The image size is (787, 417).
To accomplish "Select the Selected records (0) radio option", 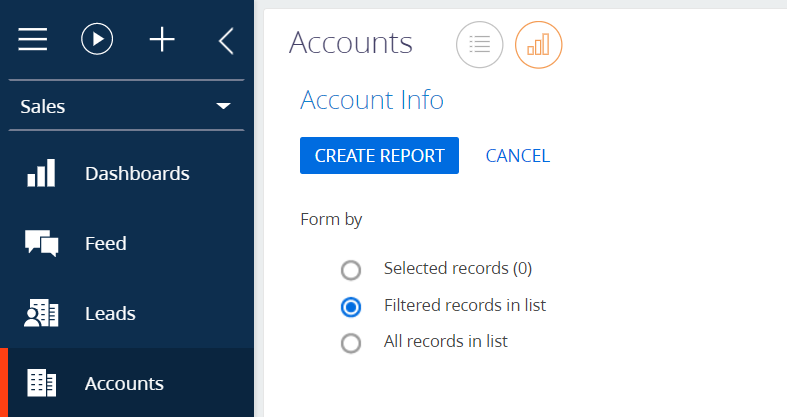I will pyautogui.click(x=351, y=270).
